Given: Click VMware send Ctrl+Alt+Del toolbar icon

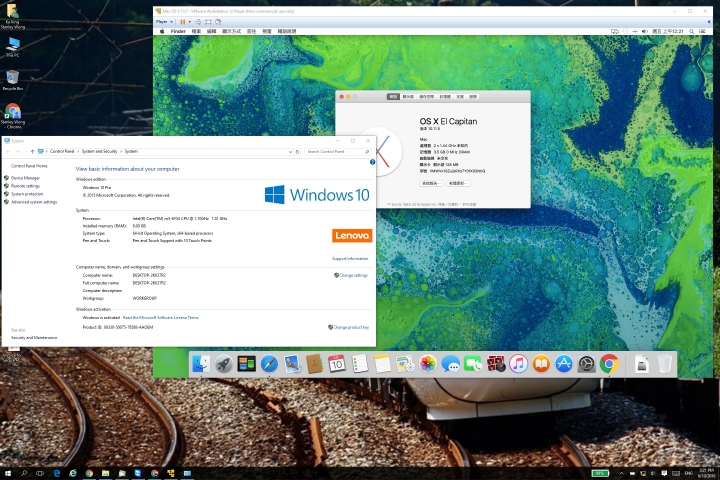Looking at the screenshot, I should [198, 22].
